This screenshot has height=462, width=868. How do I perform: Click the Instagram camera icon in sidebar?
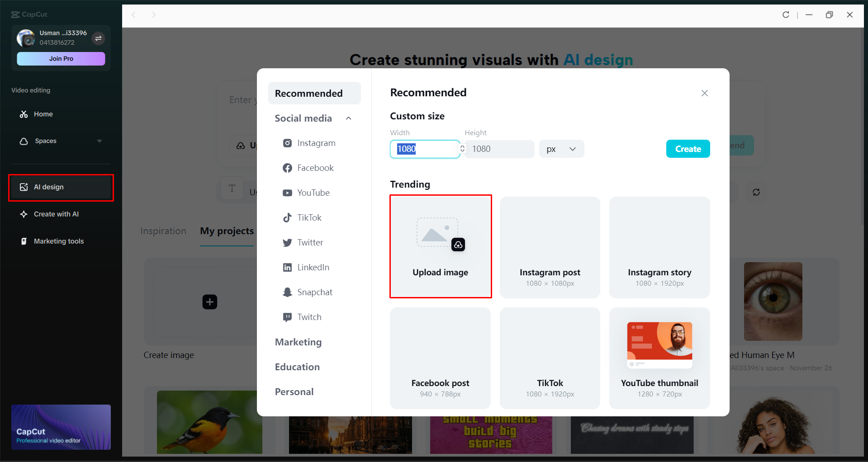tap(287, 143)
